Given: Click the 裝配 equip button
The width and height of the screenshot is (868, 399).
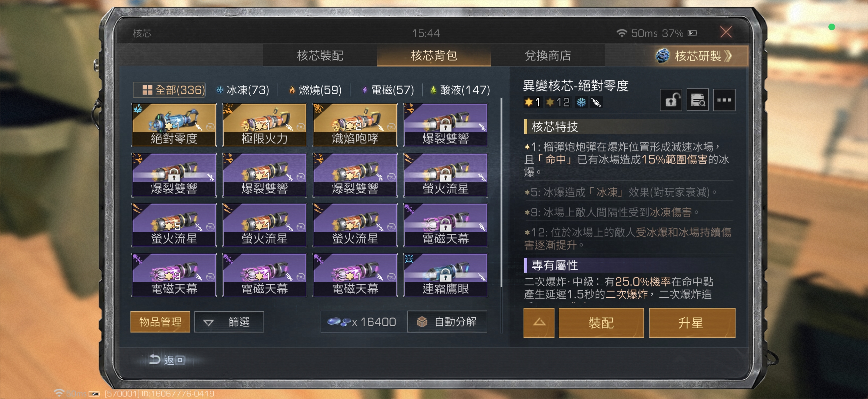Looking at the screenshot, I should tap(601, 323).
